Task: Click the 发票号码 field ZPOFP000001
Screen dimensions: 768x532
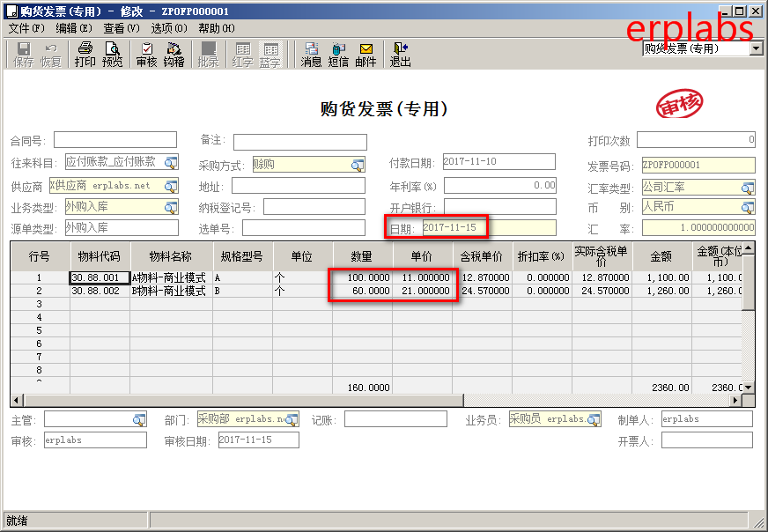Action: point(698,165)
